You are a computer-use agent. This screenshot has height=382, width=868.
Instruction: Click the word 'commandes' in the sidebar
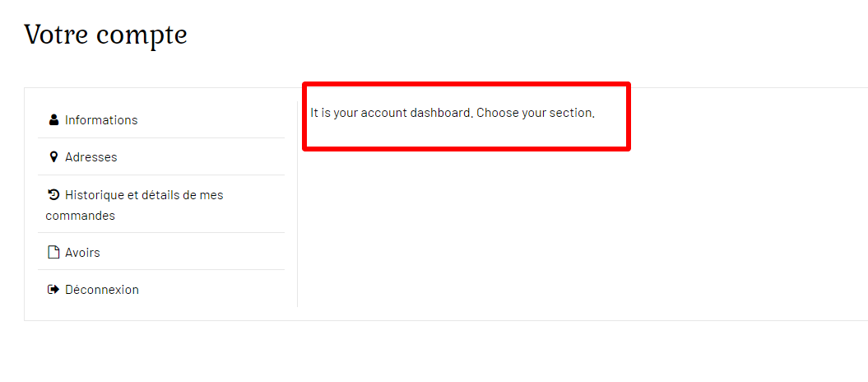point(80,216)
